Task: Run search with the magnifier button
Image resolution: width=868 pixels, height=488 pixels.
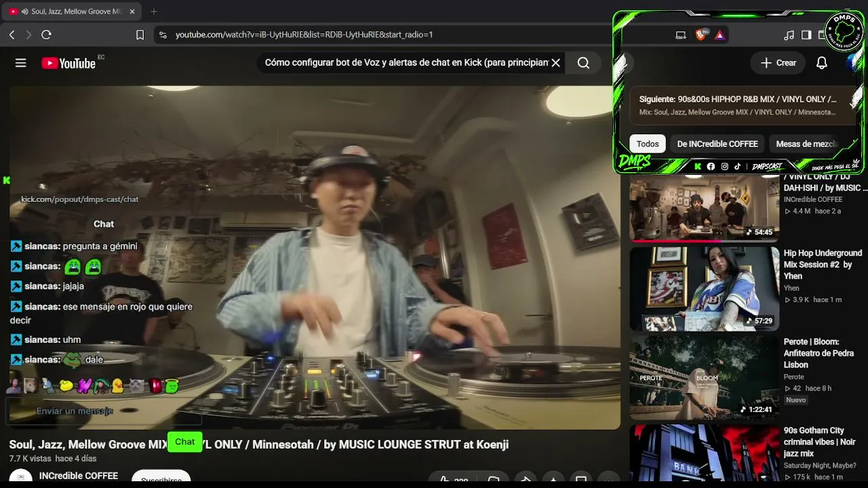Action: click(583, 63)
